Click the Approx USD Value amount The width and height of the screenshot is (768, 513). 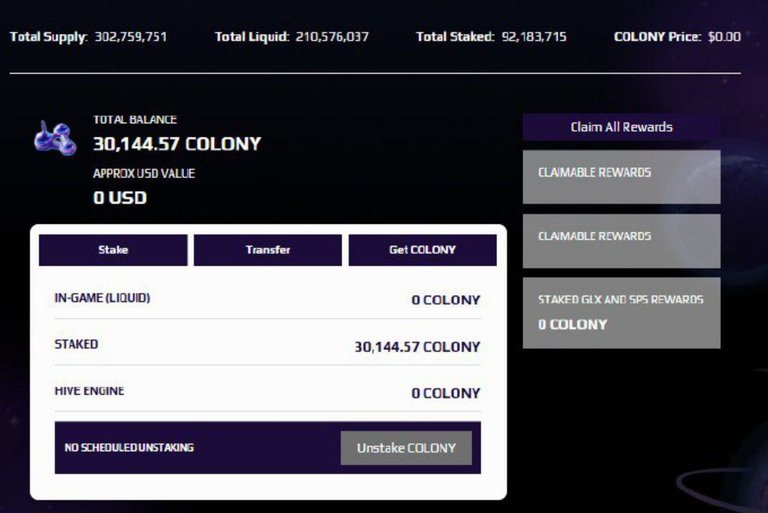point(120,198)
